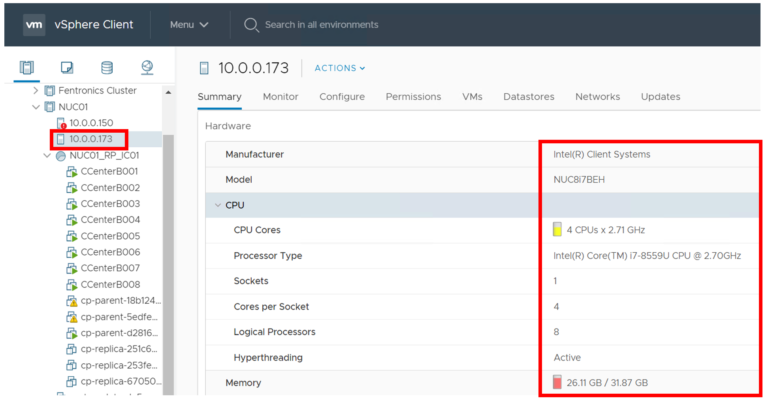Click the Memory red usage bar
The width and height of the screenshot is (768, 400).
(x=557, y=382)
